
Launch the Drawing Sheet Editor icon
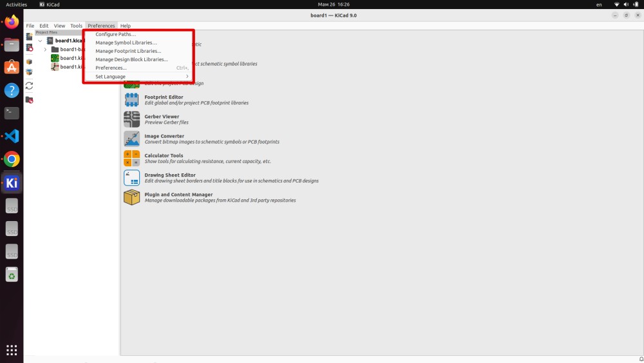pyautogui.click(x=132, y=178)
